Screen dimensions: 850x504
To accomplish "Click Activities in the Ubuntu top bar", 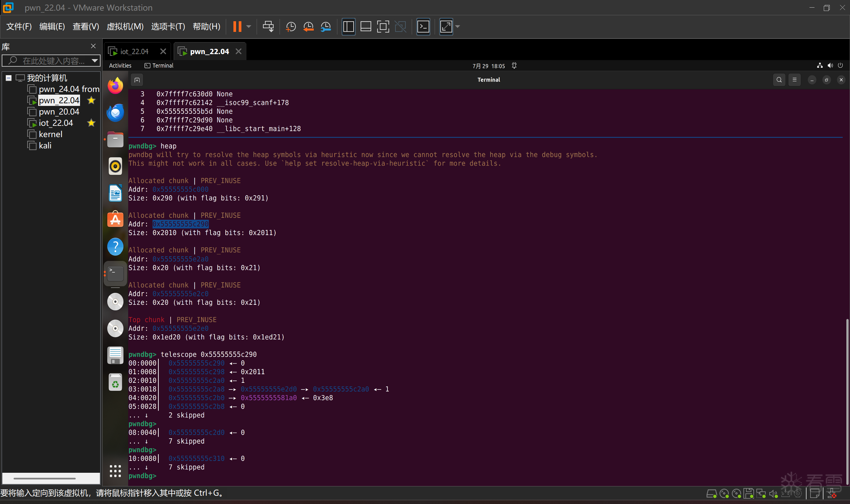I will pyautogui.click(x=120, y=65).
